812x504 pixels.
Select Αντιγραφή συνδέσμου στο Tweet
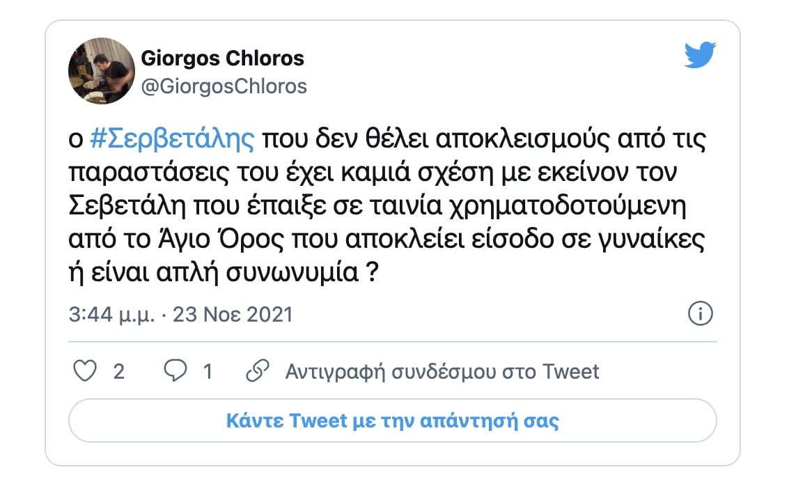click(442, 372)
